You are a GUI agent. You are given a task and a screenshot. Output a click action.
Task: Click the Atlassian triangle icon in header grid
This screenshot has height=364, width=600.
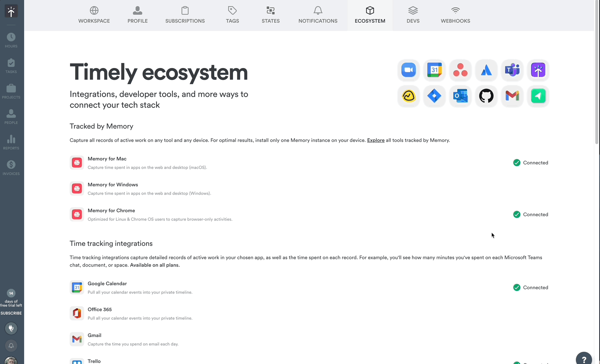(x=486, y=70)
